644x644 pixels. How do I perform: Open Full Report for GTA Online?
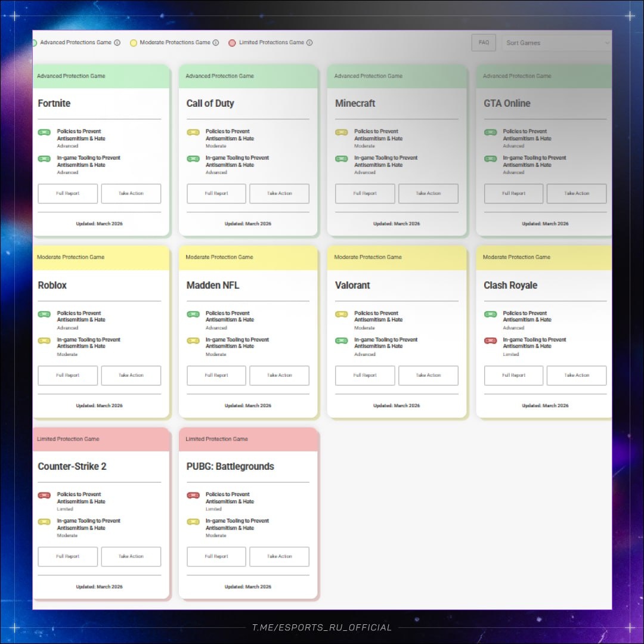pos(514,193)
